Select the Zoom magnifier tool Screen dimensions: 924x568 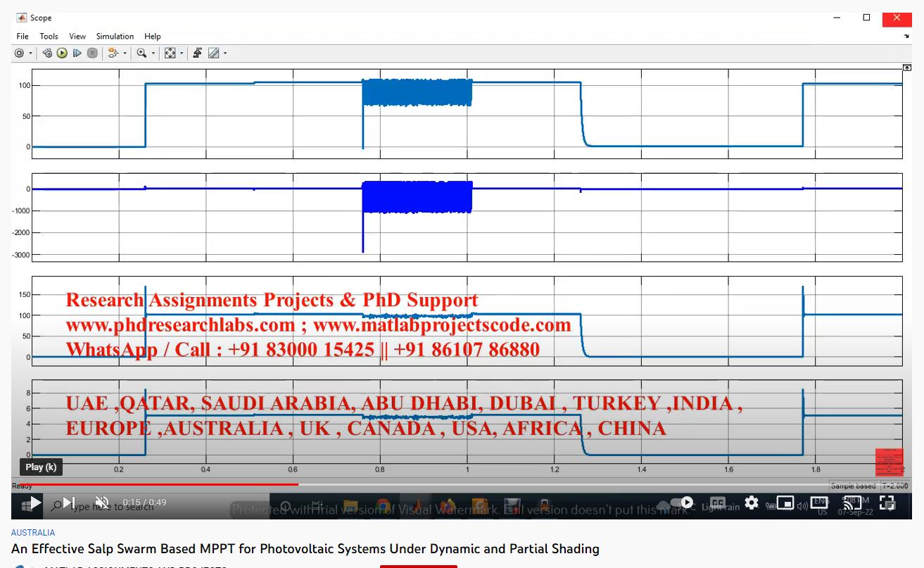click(x=142, y=53)
